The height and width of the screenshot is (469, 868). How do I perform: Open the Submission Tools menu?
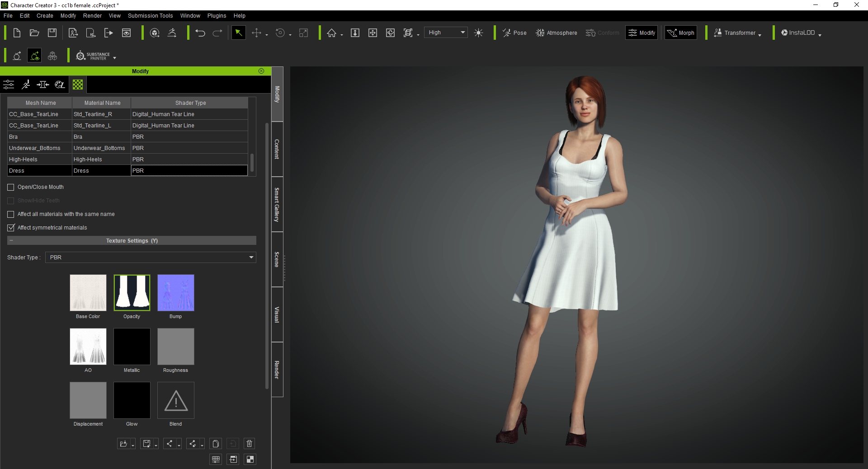coord(150,15)
